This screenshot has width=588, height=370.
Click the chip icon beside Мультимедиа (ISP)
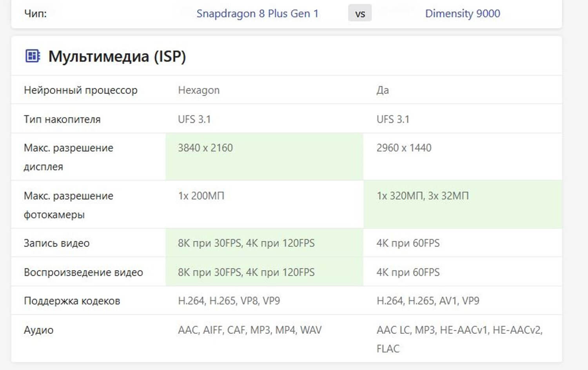tap(33, 56)
